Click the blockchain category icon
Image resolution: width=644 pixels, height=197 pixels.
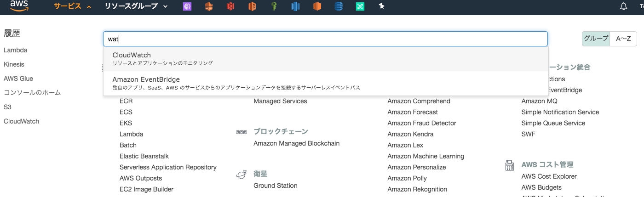tap(241, 132)
